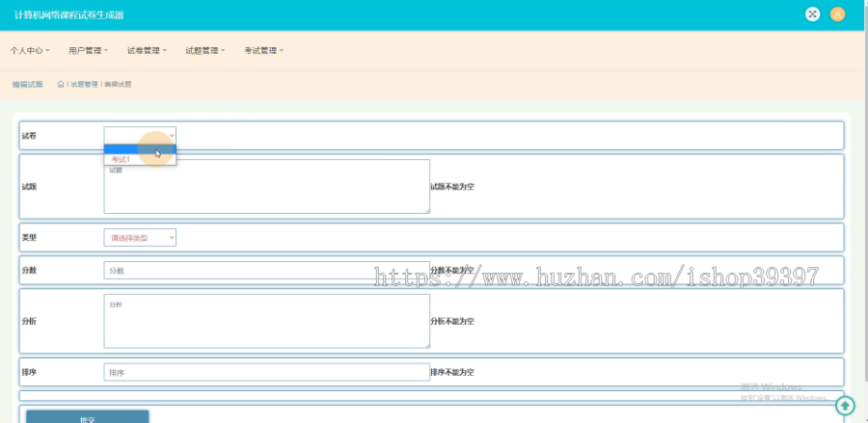Click the 分析不能为空 validation message

[452, 321]
